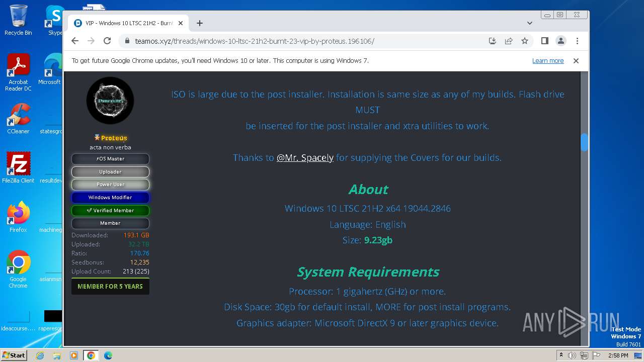The image size is (644, 362).
Task: Click the 2:58 PM taskbar clock
Action: tap(618, 355)
